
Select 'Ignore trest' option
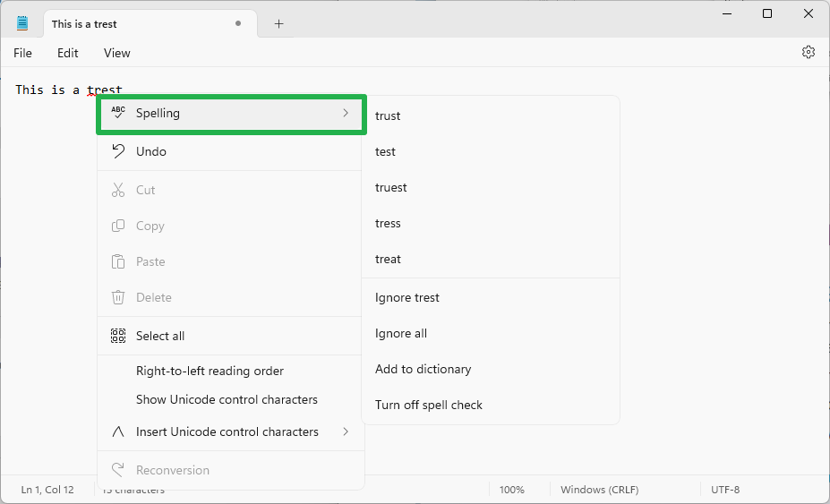click(490, 297)
